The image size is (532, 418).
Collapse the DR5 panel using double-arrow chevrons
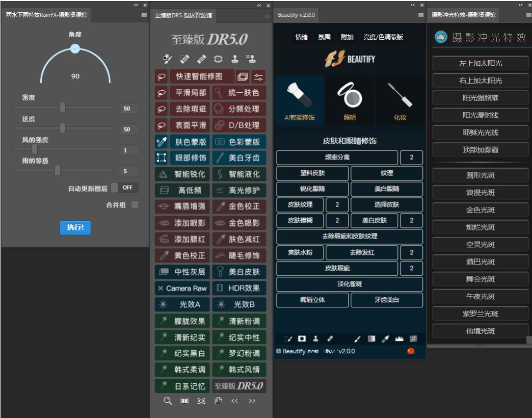(260, 5)
